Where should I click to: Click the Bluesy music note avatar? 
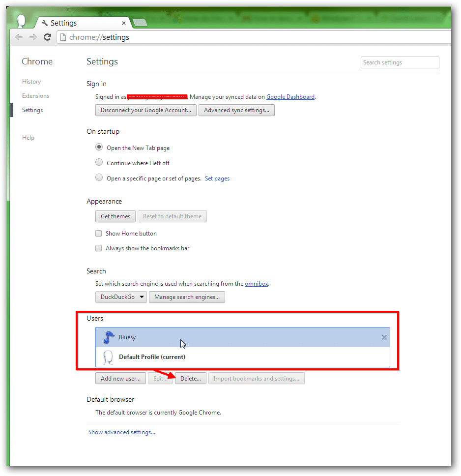pos(109,337)
